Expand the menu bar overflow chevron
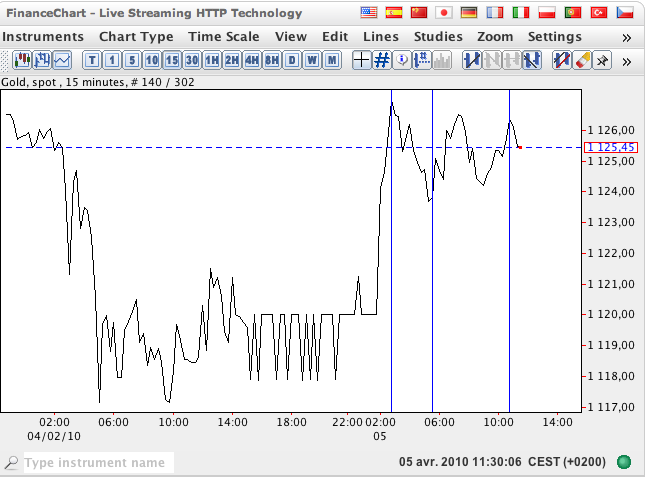Image resolution: width=648 pixels, height=477 pixels. pyautogui.click(x=627, y=37)
